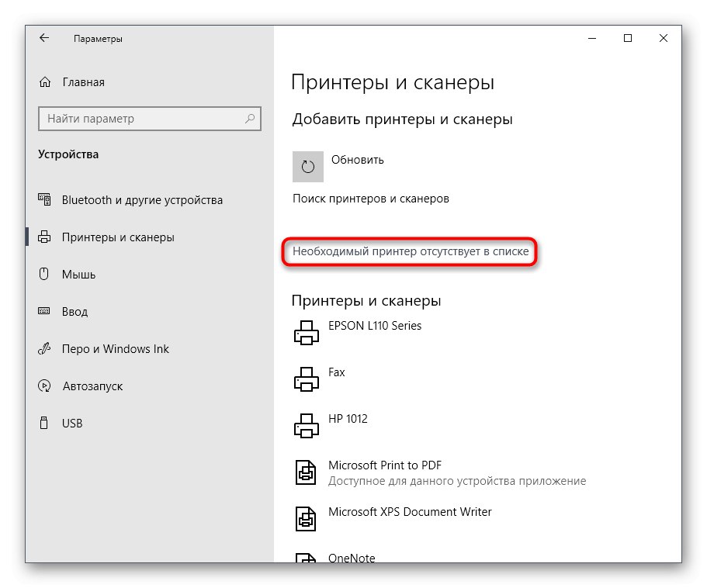The image size is (707, 588).
Task: Click the Home (Главная) house icon
Action: [46, 82]
